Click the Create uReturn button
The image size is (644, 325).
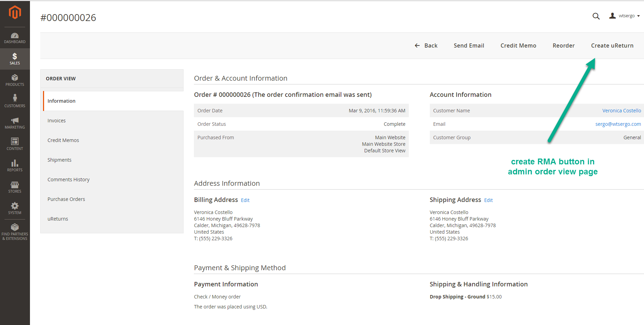(x=612, y=45)
